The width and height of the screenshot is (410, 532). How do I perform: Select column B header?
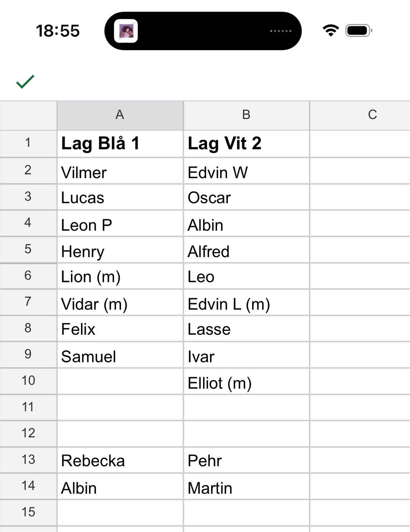(x=246, y=115)
